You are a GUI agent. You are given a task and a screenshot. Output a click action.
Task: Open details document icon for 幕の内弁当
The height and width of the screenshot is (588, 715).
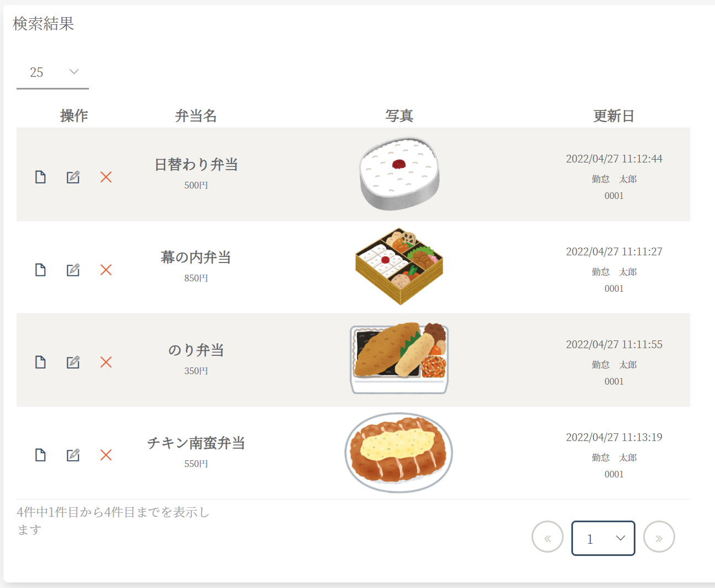[40, 270]
